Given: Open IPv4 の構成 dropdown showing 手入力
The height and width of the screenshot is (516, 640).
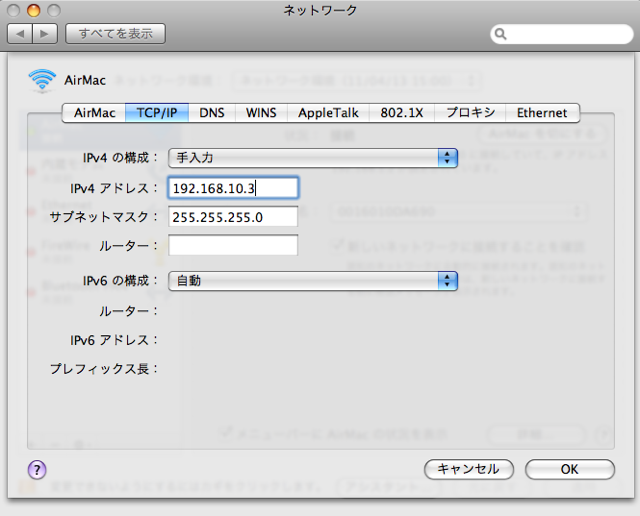Looking at the screenshot, I should (313, 158).
